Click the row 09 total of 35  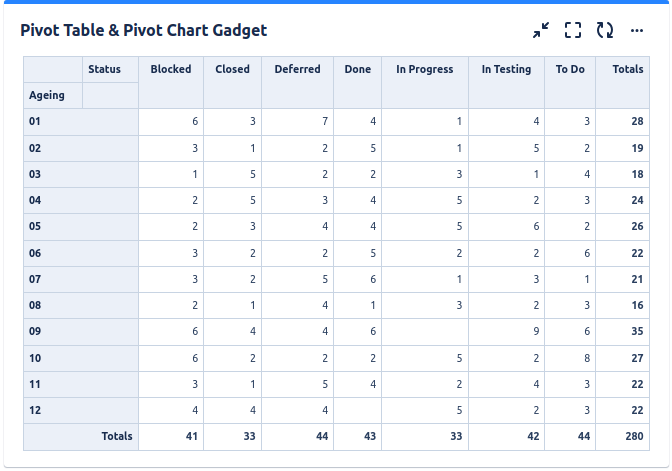(636, 331)
